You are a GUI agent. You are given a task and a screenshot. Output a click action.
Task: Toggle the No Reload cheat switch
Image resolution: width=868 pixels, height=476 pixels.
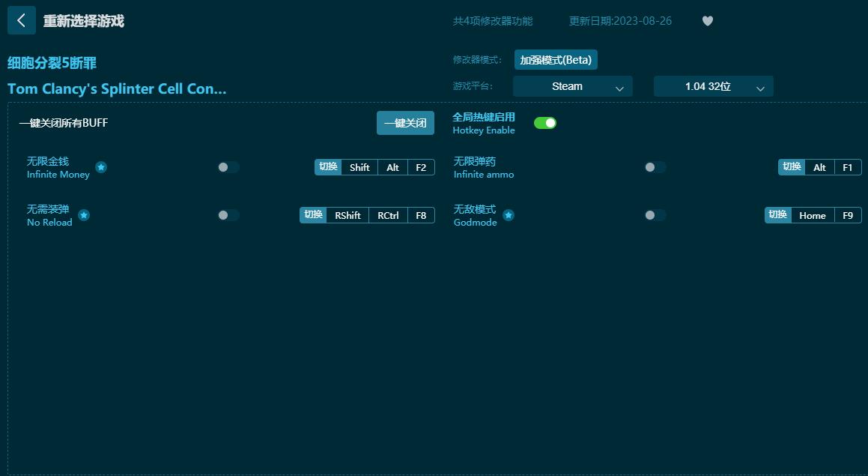tap(228, 215)
